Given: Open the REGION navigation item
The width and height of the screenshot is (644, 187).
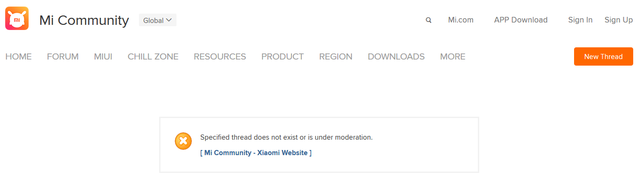Looking at the screenshot, I should click(336, 57).
